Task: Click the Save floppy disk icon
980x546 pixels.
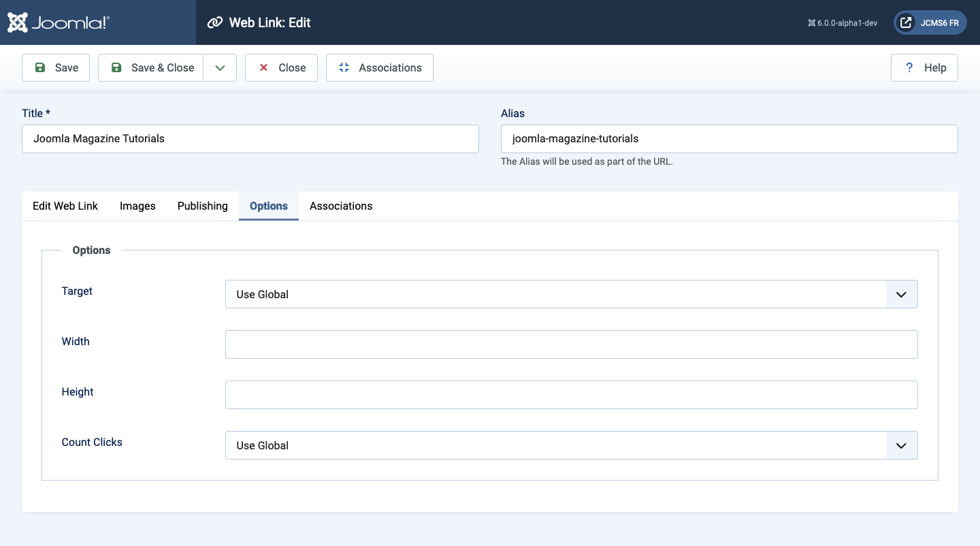Action: (40, 67)
